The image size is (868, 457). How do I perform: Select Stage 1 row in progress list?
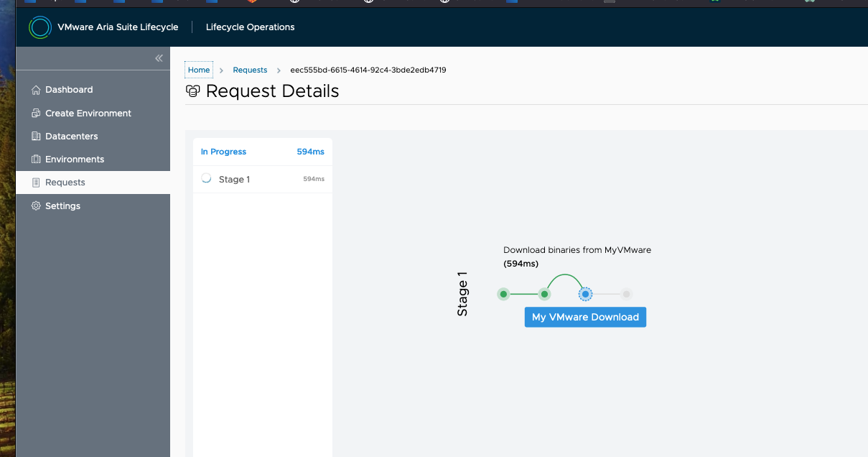(x=263, y=179)
